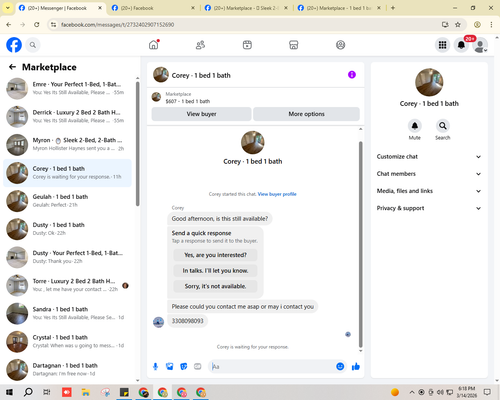Open notifications bell with 20+ badge
The width and height of the screenshot is (500, 400).
point(461,45)
